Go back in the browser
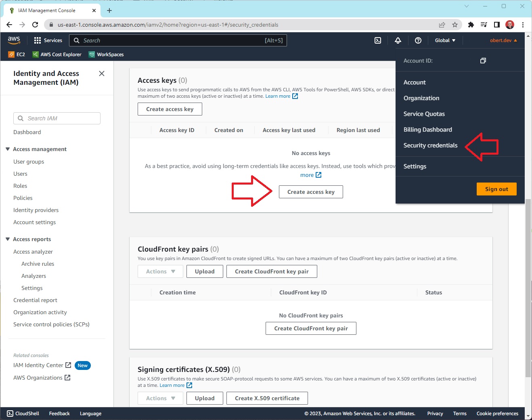This screenshot has height=420, width=532. point(9,25)
